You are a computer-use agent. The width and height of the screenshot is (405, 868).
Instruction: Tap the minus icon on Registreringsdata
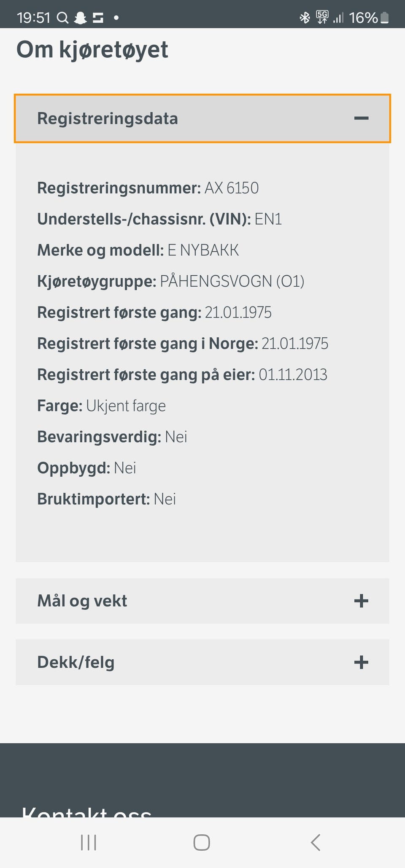click(361, 118)
